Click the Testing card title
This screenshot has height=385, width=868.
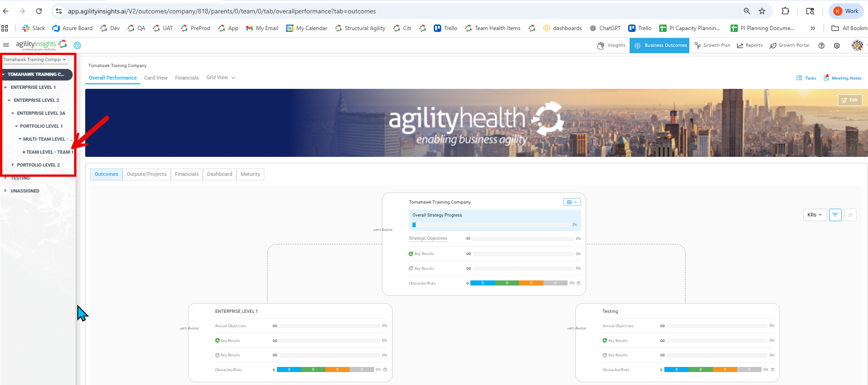(610, 311)
